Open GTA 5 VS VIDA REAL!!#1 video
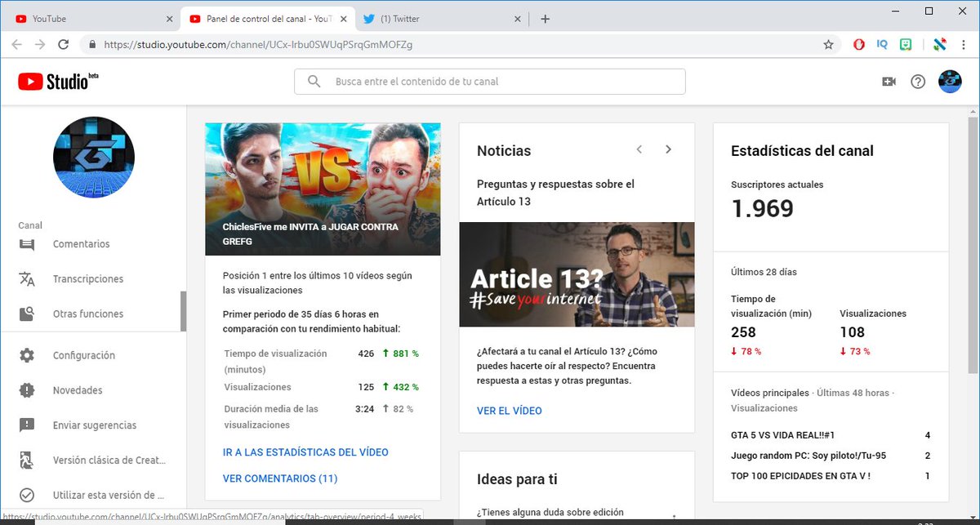 (x=783, y=435)
